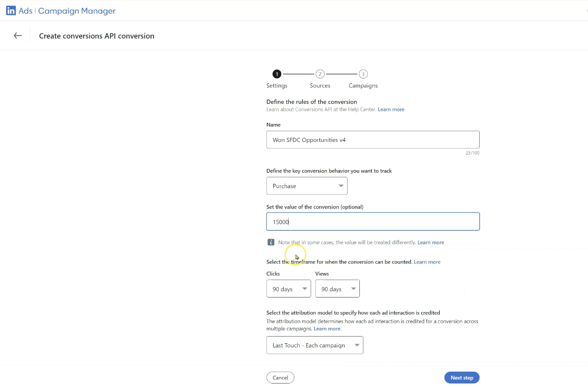The image size is (588, 387).
Task: Click the conversion Name input field
Action: 373,140
